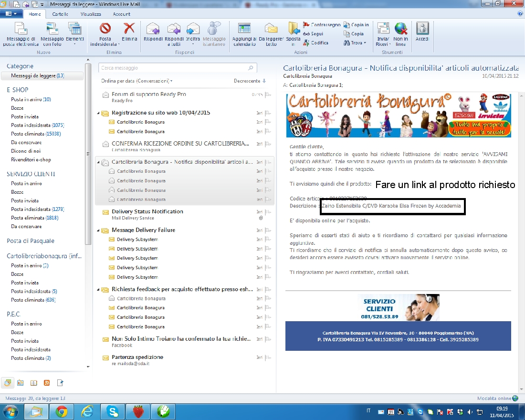
Task: Open the CONFERMA RICEZIONE ORDINE message
Action: (185, 147)
